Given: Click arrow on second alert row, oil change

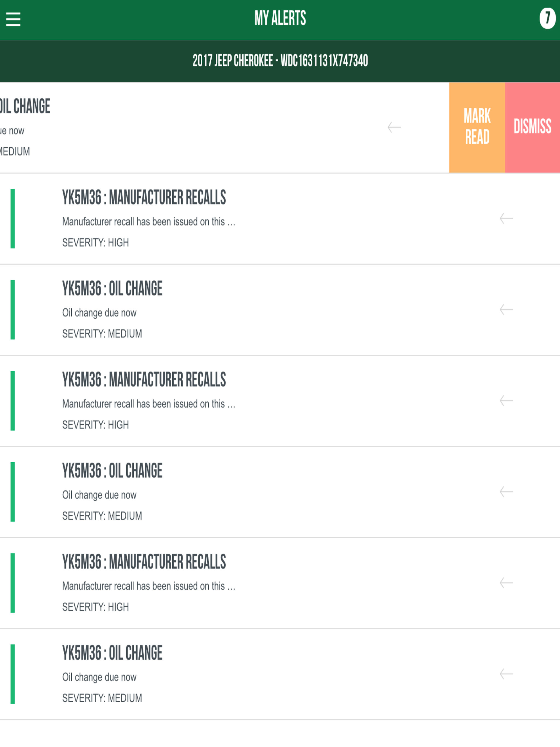Looking at the screenshot, I should tap(506, 310).
